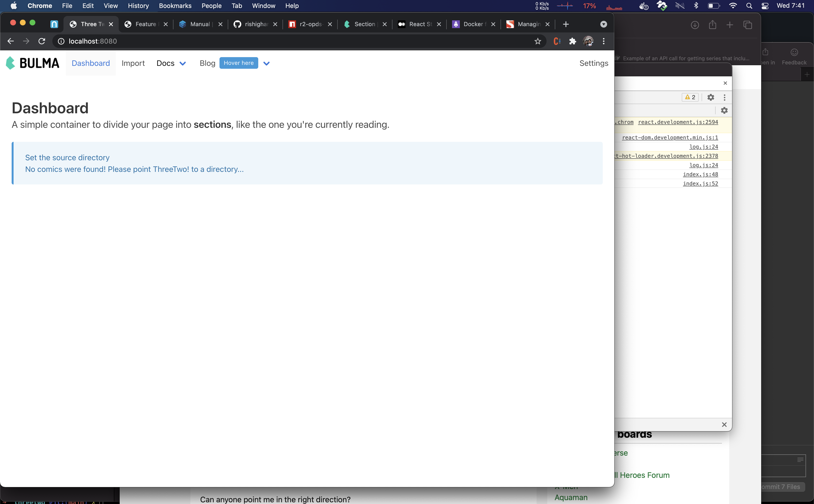Screen dimensions: 814x504
Task: Open the History menu
Action: 138,6
